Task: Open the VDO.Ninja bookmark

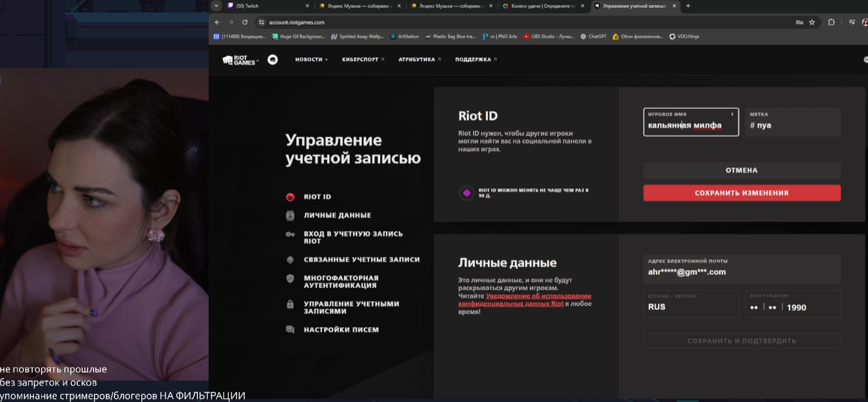Action: click(684, 37)
